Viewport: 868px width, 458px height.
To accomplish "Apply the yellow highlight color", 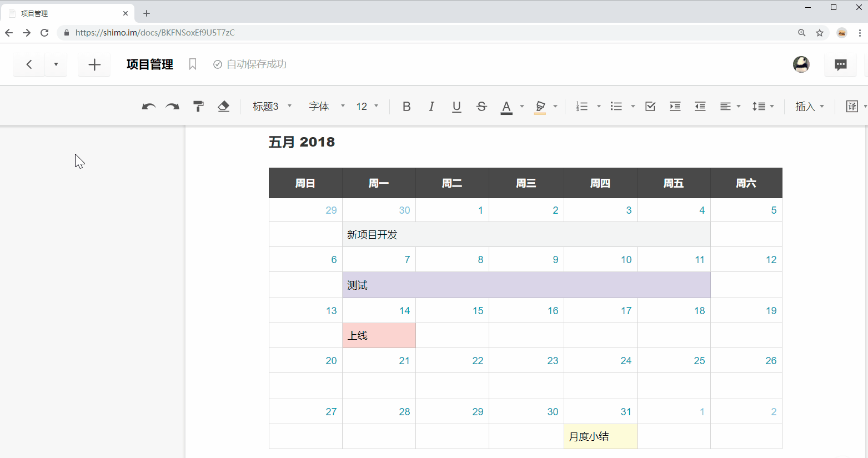I will point(540,107).
